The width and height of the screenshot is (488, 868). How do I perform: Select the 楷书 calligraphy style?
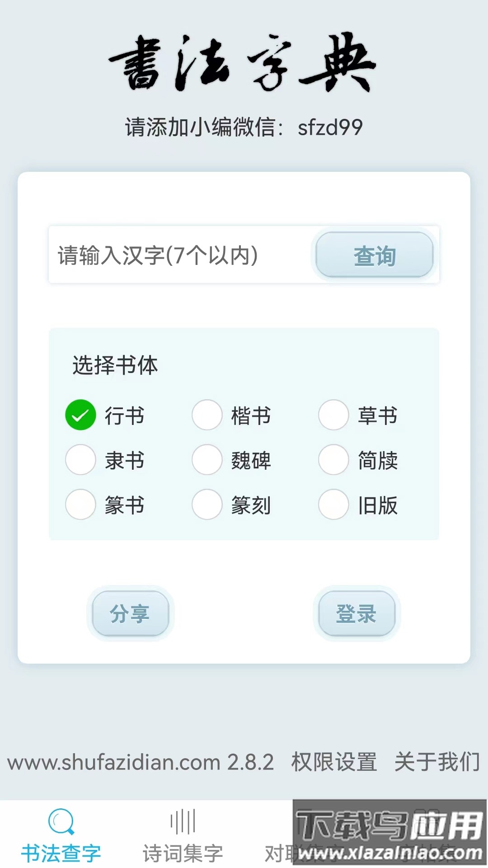[207, 415]
